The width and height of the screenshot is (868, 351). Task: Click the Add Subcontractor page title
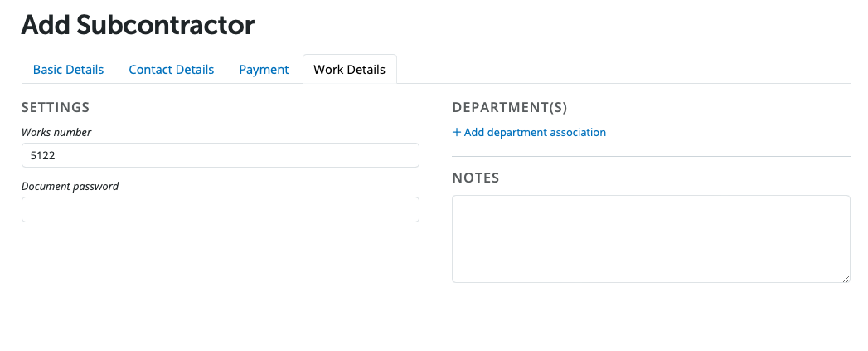pos(138,25)
